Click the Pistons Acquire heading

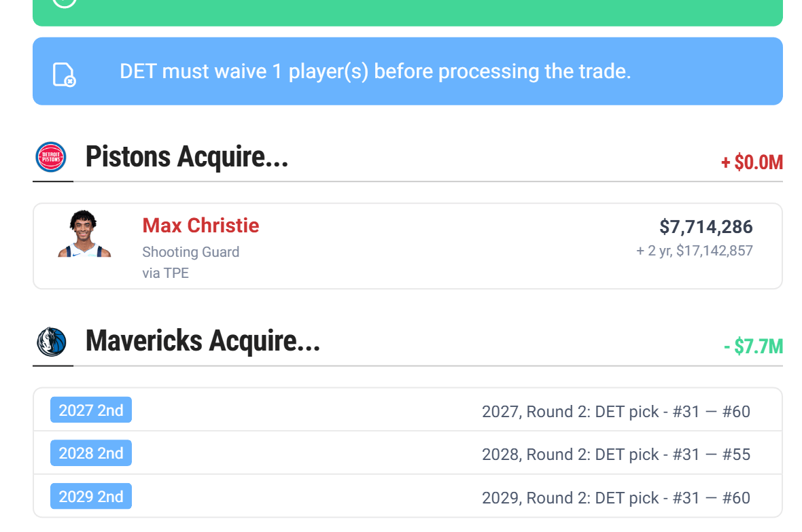187,157
